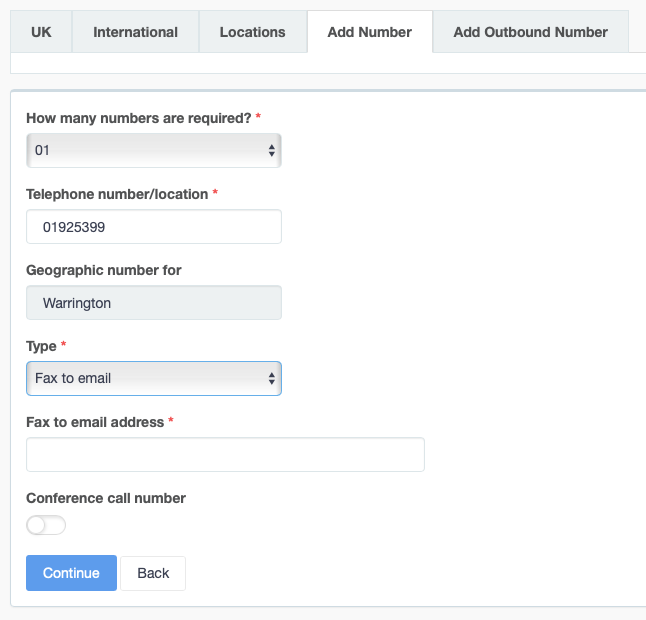Click the red asterisk beside Telephone number/location
This screenshot has width=646, height=620.
[216, 193]
